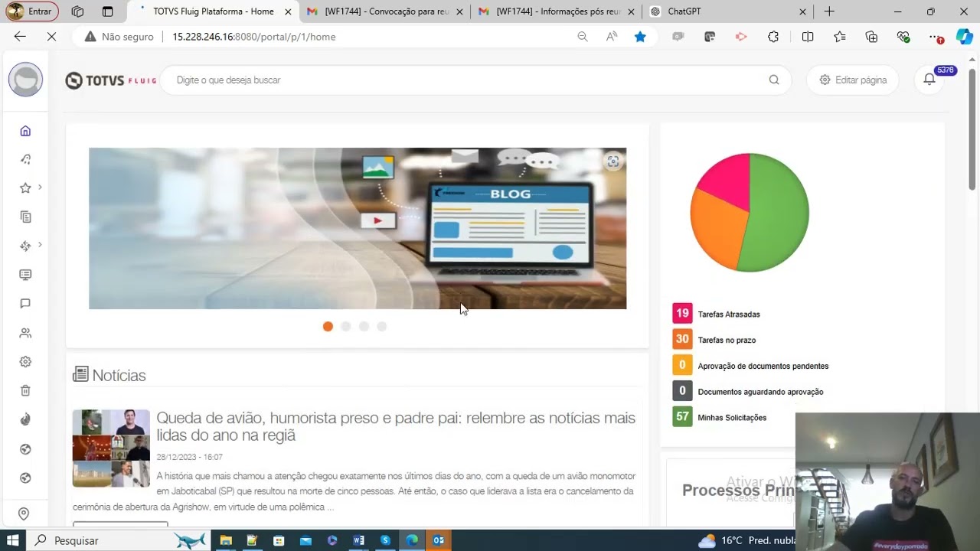
Task: Open browser Extensions puzzle icon
Action: click(773, 37)
